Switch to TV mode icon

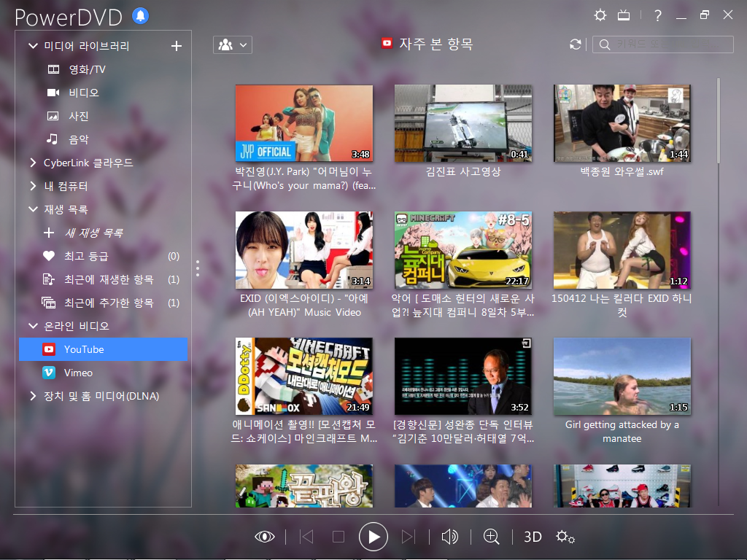(x=624, y=16)
